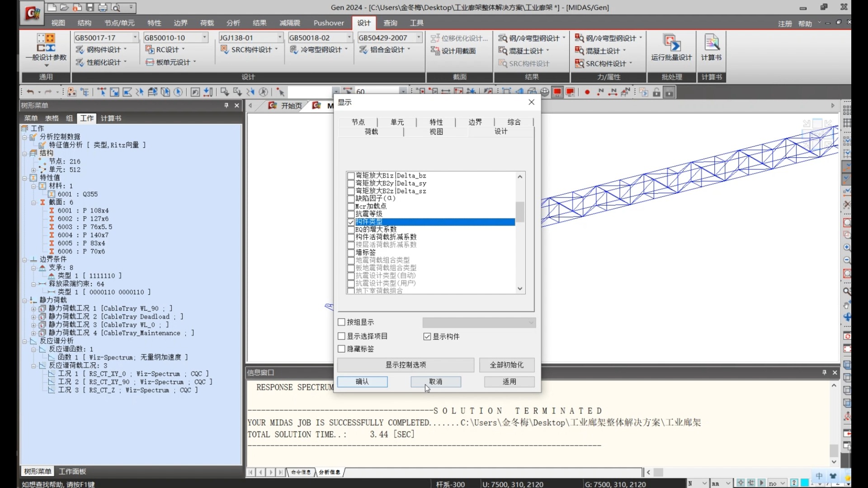Click the save disk icon in title bar
868x488 pixels.
[90, 8]
